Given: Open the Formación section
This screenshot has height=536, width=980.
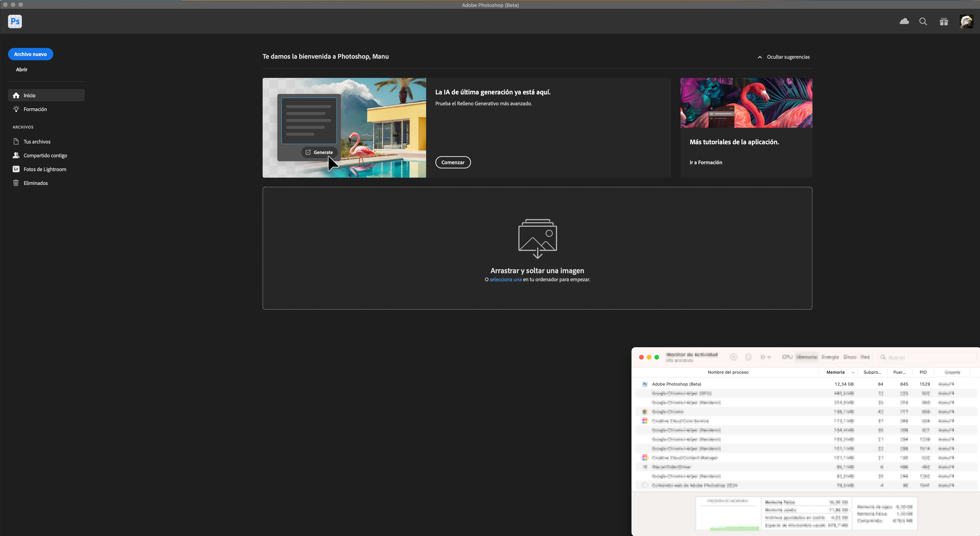Looking at the screenshot, I should coord(35,109).
